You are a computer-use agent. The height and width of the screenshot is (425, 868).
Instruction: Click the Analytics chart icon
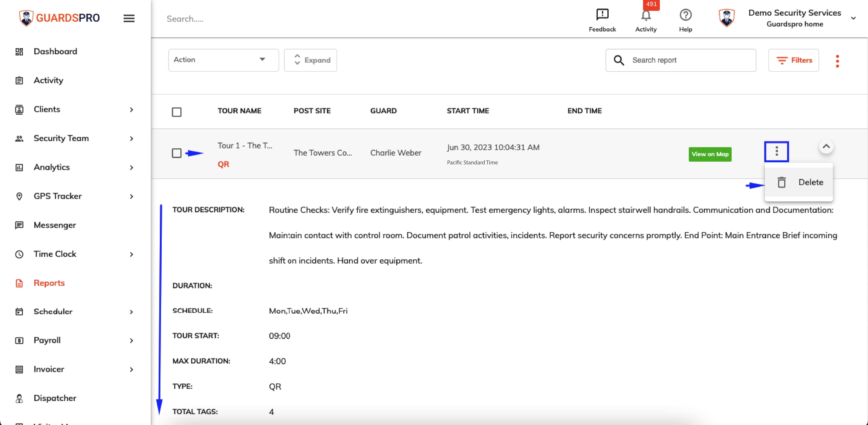coord(19,167)
